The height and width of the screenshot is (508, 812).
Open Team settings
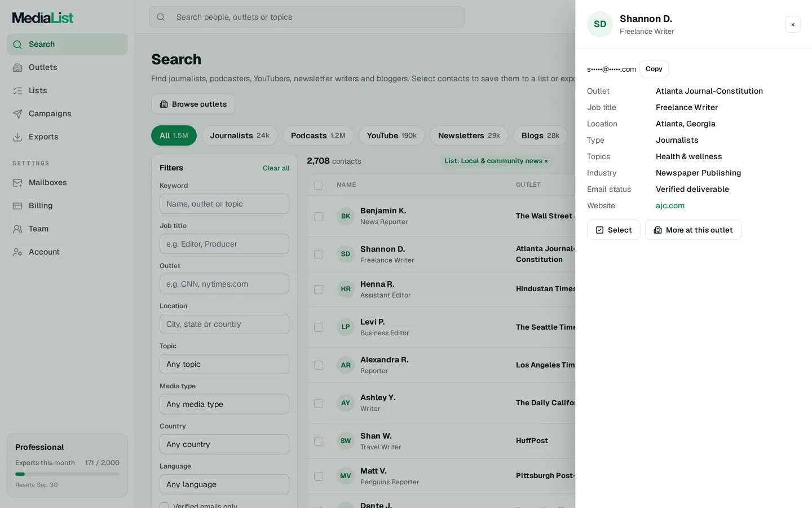[x=67, y=229]
